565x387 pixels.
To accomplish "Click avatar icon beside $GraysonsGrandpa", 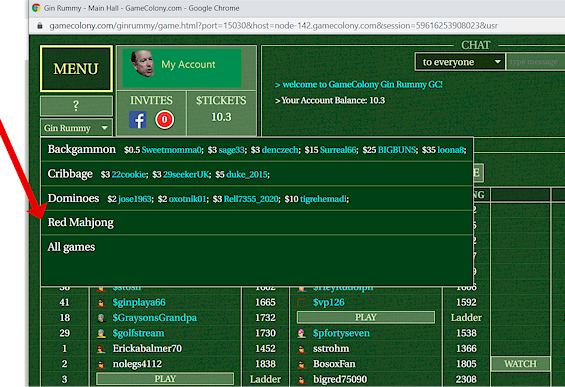I will tap(101, 318).
